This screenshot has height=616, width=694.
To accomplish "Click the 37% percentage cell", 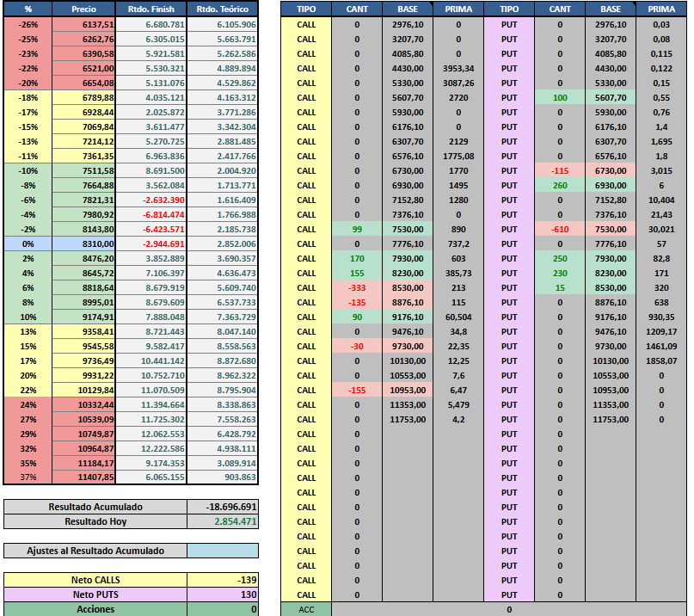I will [28, 477].
